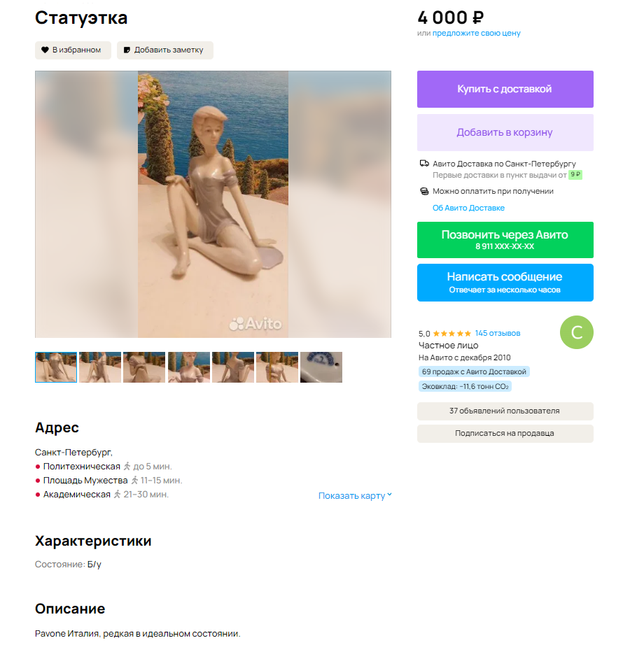This screenshot has height=652, width=644.
Task: Click the delivery truck icon near Авито Доставка
Action: (x=424, y=164)
